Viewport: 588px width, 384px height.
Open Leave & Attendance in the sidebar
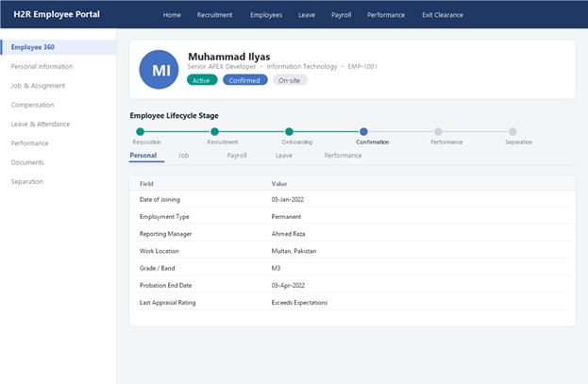[x=41, y=124]
